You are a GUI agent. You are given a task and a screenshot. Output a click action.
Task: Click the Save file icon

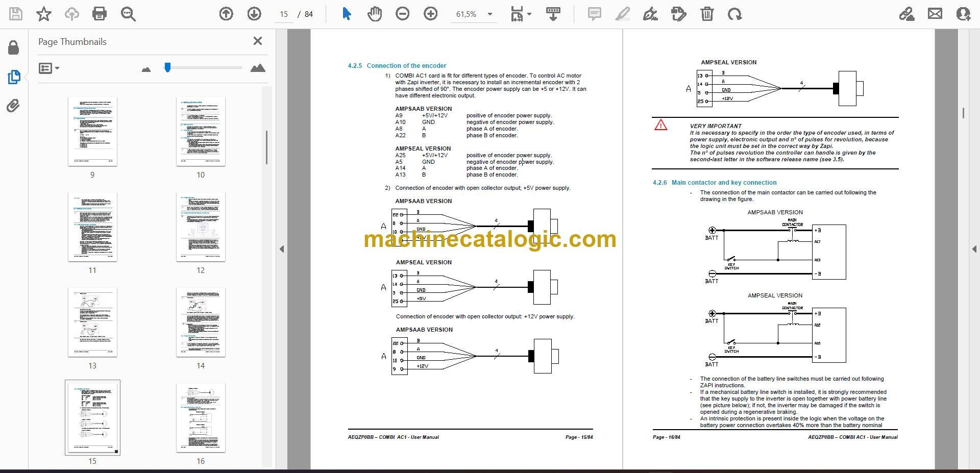tap(16, 14)
